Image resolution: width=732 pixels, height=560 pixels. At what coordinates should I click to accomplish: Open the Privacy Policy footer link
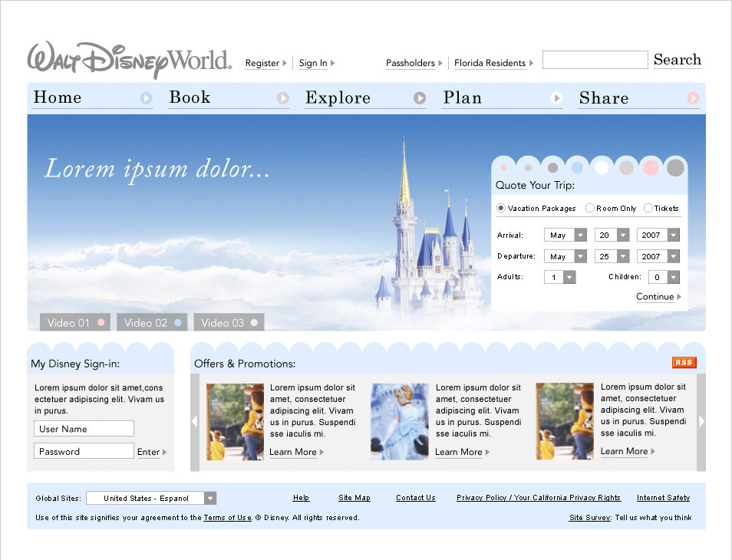(x=539, y=498)
